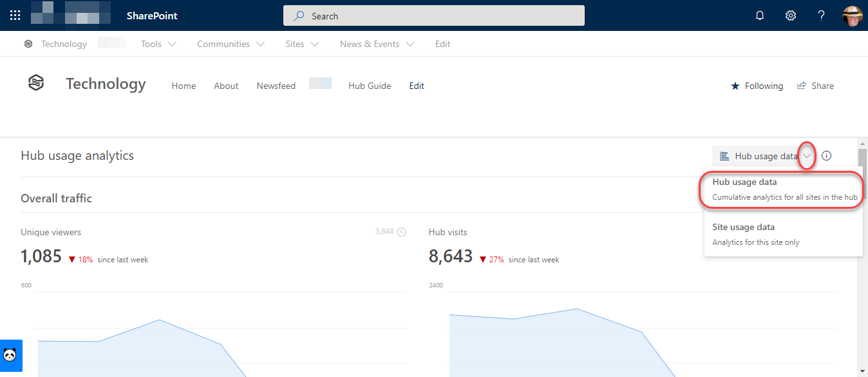Click the Newsfeed navigation link

[x=276, y=85]
